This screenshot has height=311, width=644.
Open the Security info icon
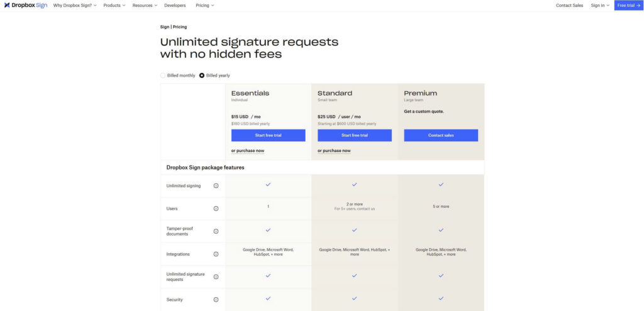[x=216, y=300]
